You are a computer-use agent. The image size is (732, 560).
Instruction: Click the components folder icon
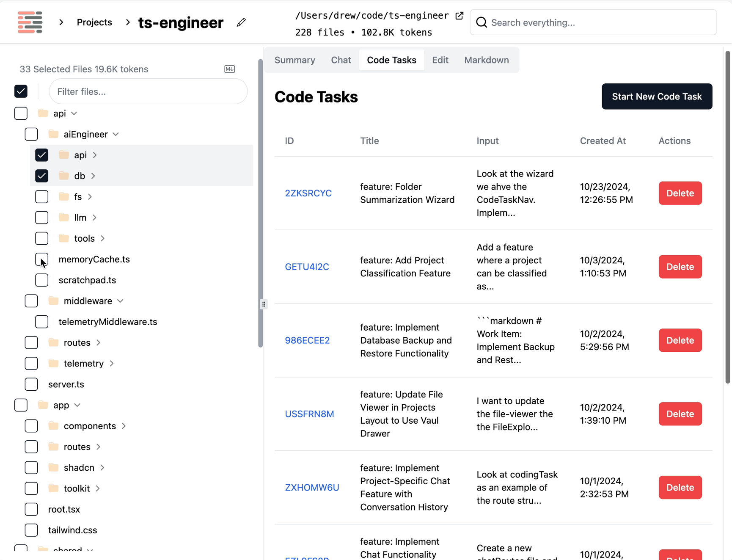point(53,426)
